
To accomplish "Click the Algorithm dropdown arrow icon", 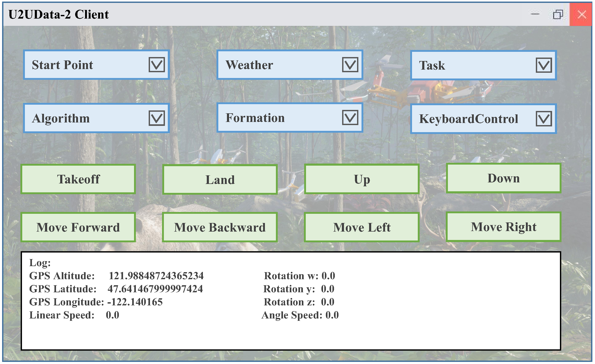I will 157,118.
